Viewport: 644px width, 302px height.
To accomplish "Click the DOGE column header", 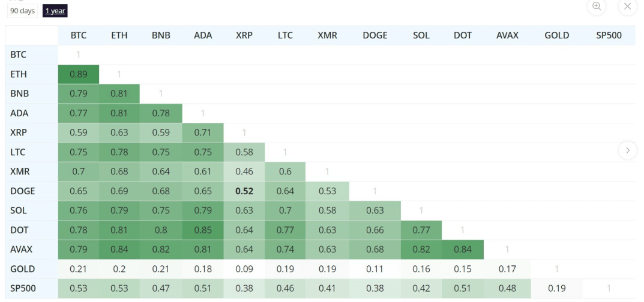I will point(375,35).
